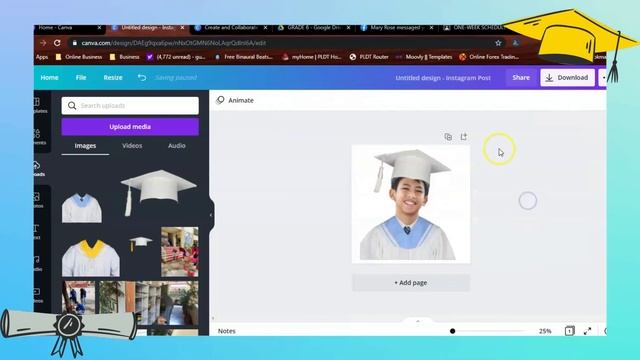Open the Home menu in Canva
The image size is (640, 360).
pos(49,78)
